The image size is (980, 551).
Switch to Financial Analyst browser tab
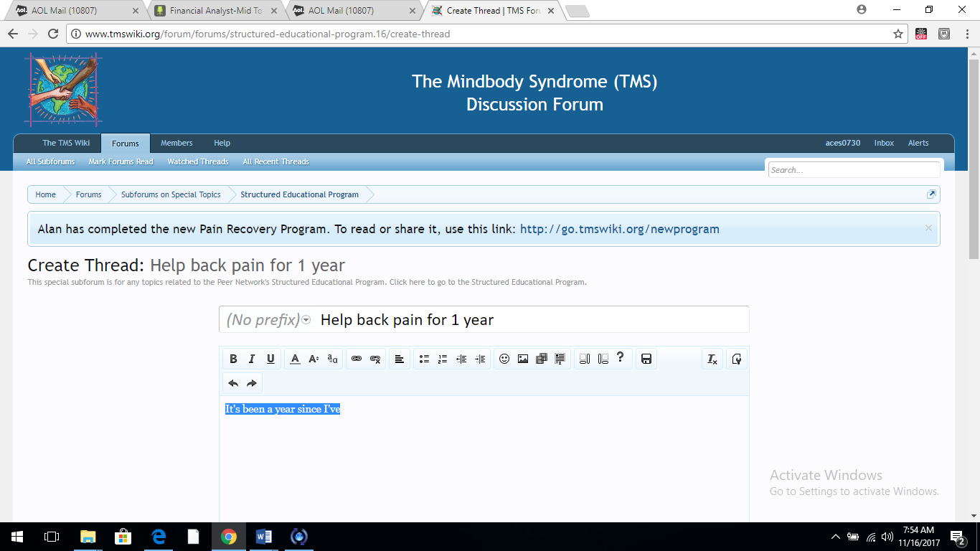(215, 11)
